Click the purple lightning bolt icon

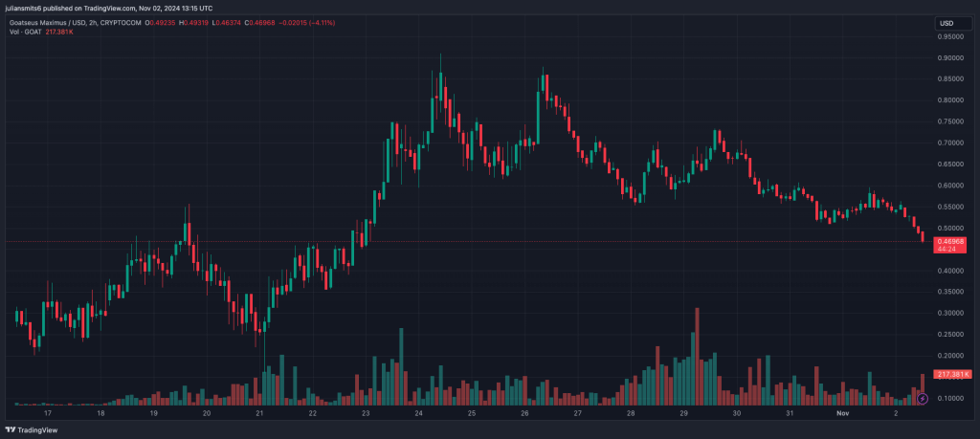click(924, 399)
